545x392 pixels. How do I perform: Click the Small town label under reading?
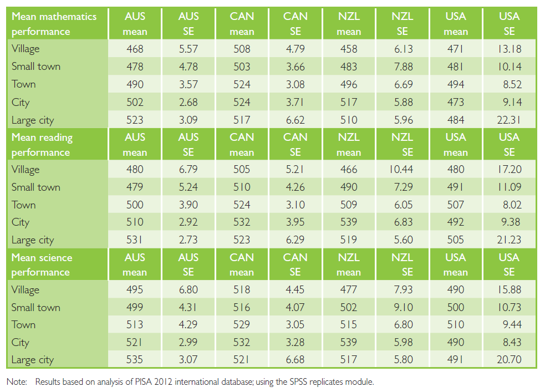tap(36, 187)
